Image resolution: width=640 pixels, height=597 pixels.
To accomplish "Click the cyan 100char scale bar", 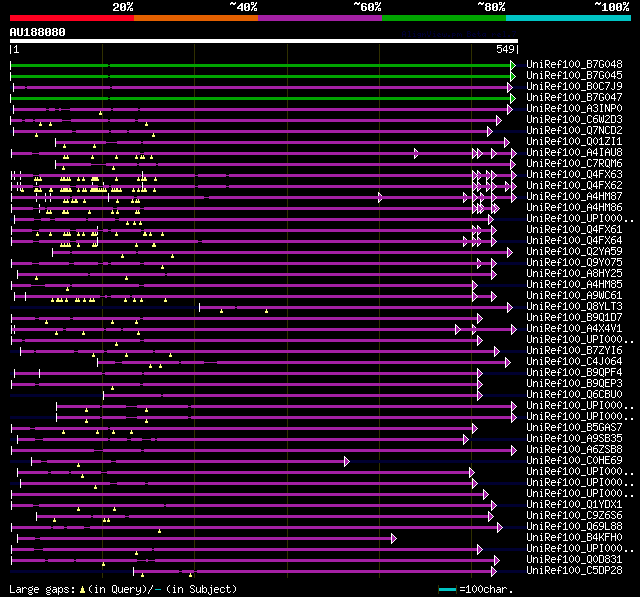I will [x=447, y=589].
